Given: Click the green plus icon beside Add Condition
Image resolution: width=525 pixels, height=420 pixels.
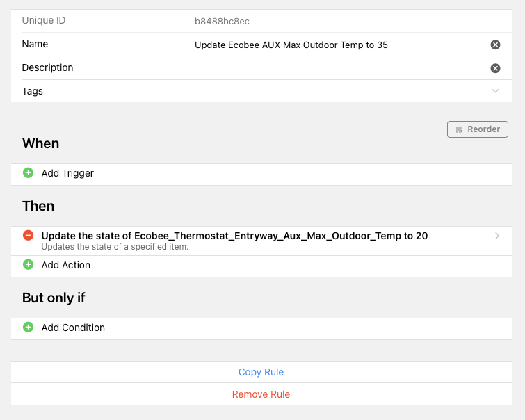Looking at the screenshot, I should click(x=28, y=328).
